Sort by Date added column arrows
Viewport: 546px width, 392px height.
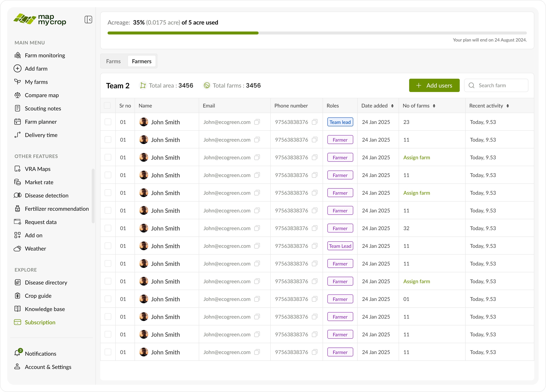coord(392,106)
